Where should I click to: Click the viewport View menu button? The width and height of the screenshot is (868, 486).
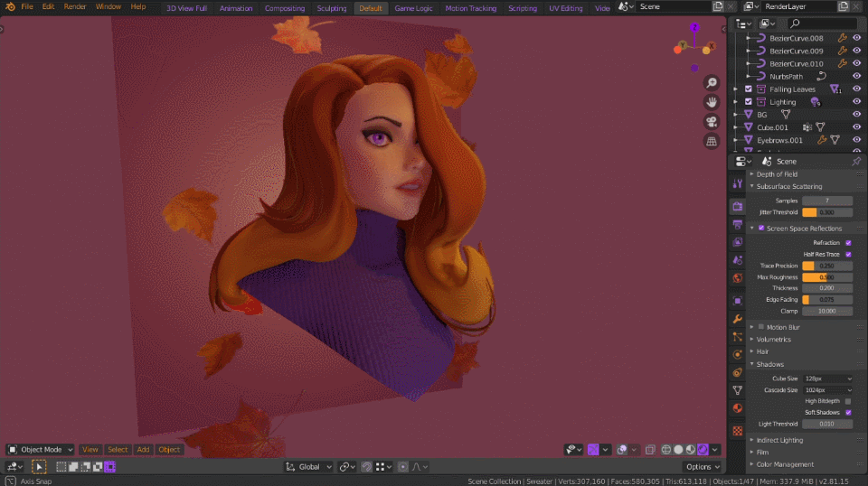click(90, 450)
